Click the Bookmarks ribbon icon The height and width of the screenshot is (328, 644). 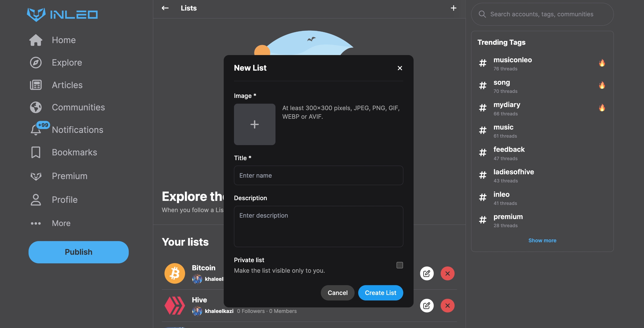pyautogui.click(x=36, y=152)
